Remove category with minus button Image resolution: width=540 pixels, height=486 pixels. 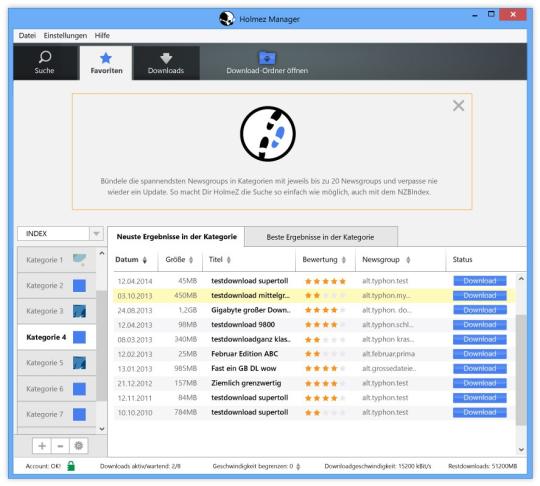coord(60,446)
